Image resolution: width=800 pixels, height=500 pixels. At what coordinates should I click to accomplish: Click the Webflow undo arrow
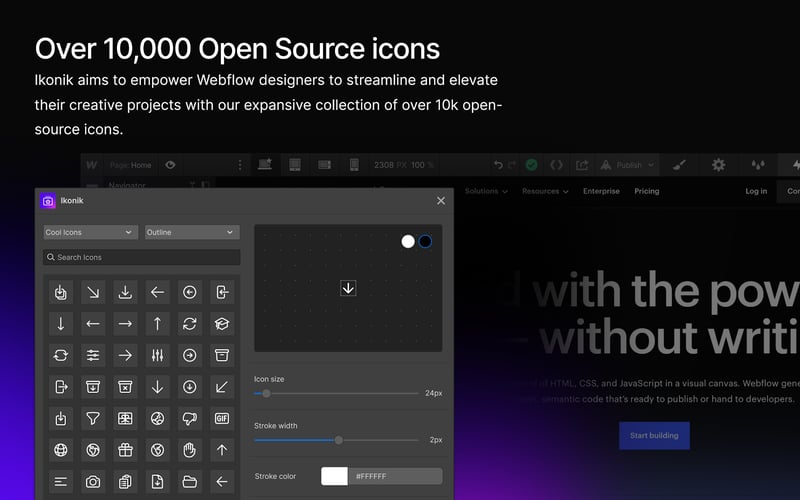[498, 165]
